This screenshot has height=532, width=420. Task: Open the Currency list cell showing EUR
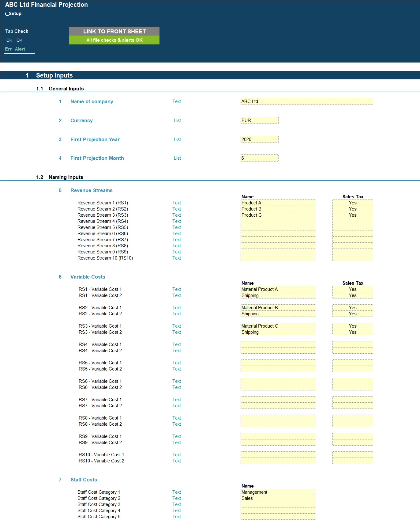point(260,120)
